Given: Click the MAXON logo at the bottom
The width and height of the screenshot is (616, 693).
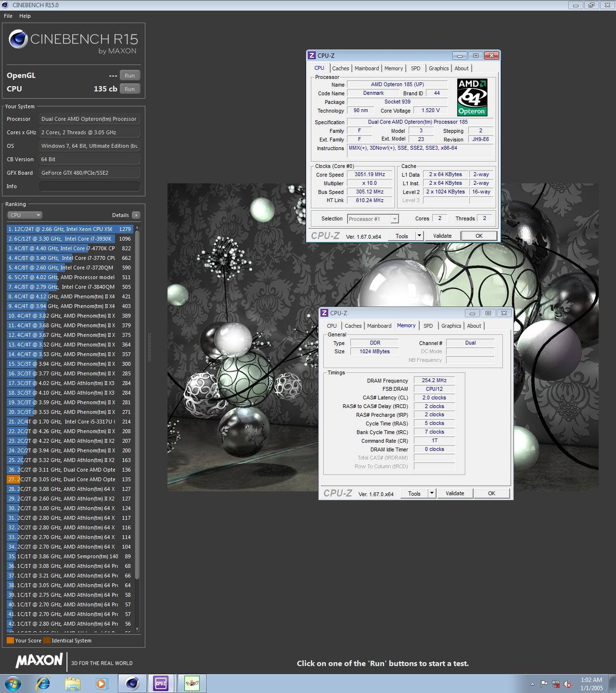Looking at the screenshot, I should coord(39,661).
